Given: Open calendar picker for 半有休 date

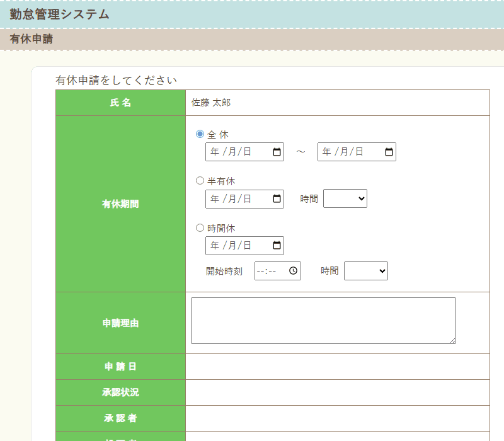Looking at the screenshot, I should (x=277, y=198).
